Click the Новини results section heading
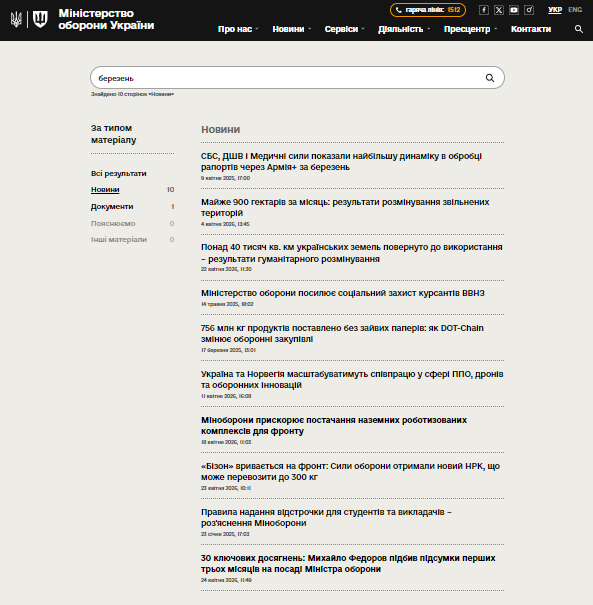The height and width of the screenshot is (605, 593). click(220, 130)
